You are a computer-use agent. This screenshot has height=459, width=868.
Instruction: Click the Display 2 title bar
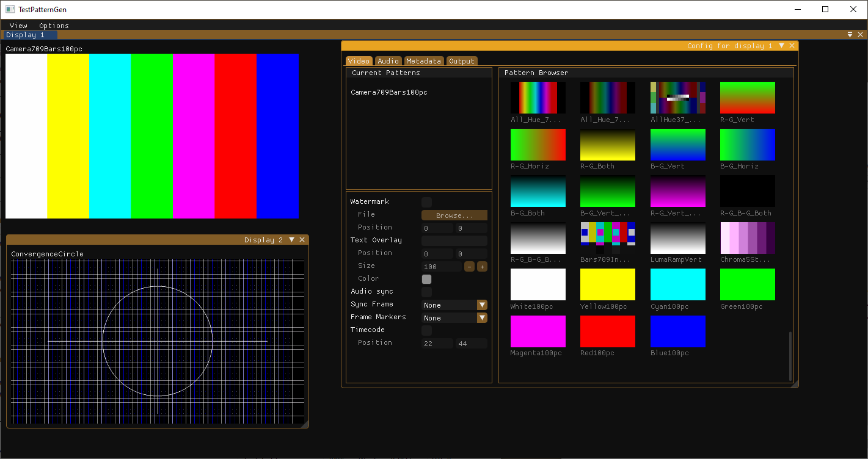point(158,240)
